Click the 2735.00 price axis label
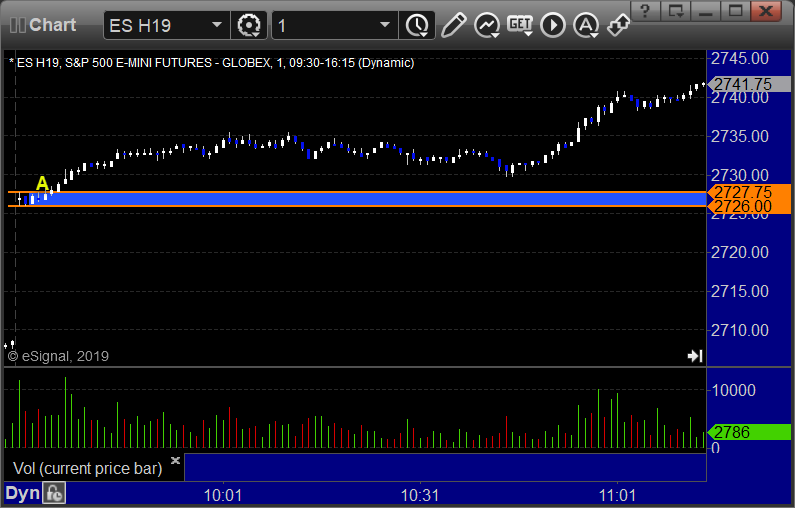 pyautogui.click(x=740, y=136)
